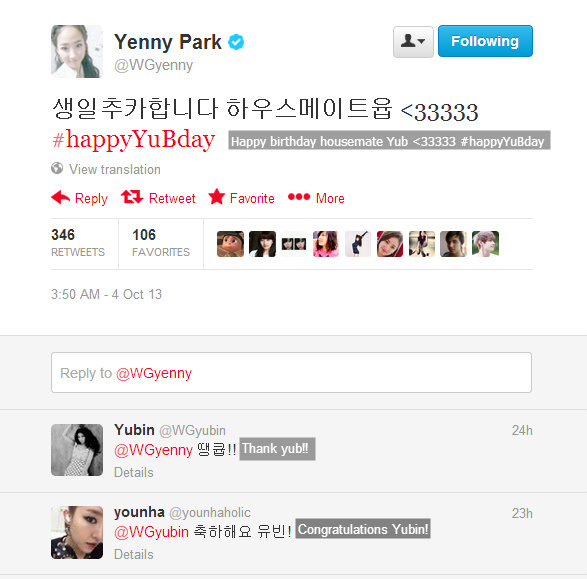Toggle the blue Following button
This screenshot has width=587, height=579.
485,41
